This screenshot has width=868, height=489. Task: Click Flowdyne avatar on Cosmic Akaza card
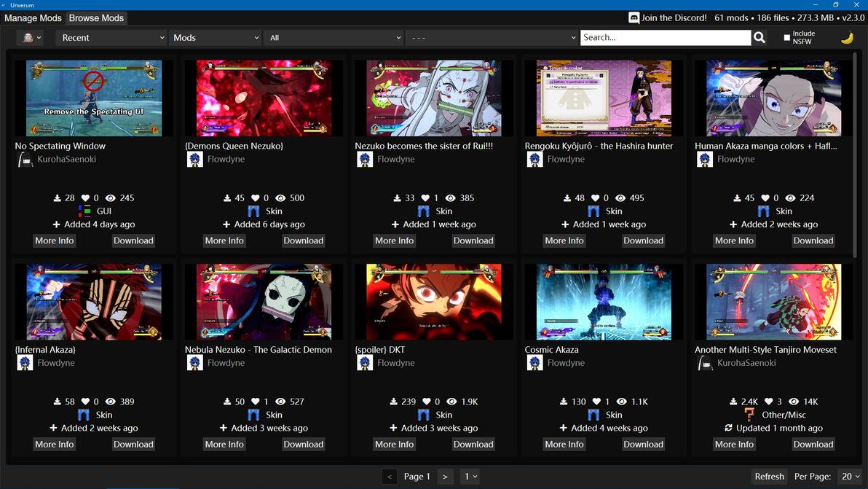[x=534, y=364]
